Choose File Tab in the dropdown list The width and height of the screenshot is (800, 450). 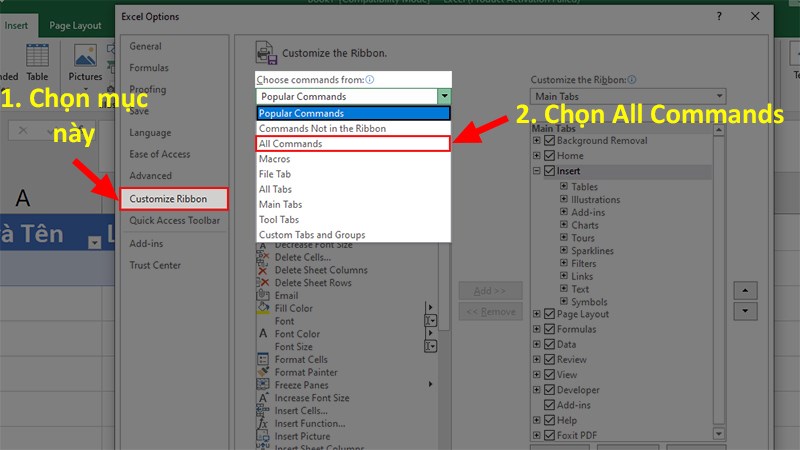[353, 174]
